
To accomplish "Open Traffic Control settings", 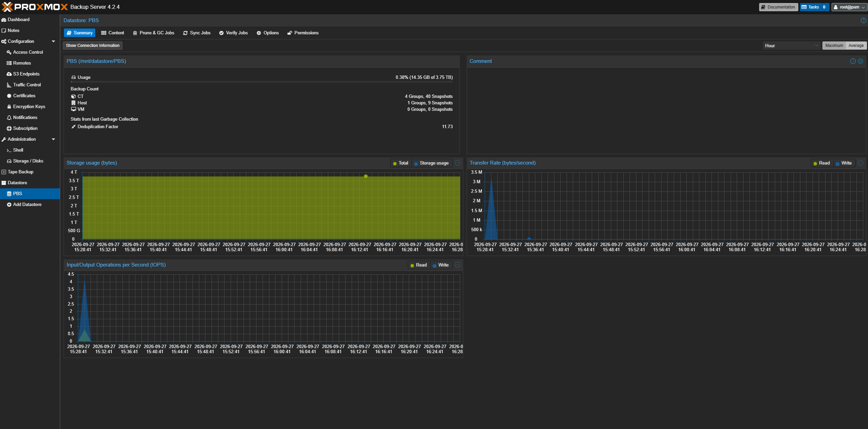I will point(30,85).
